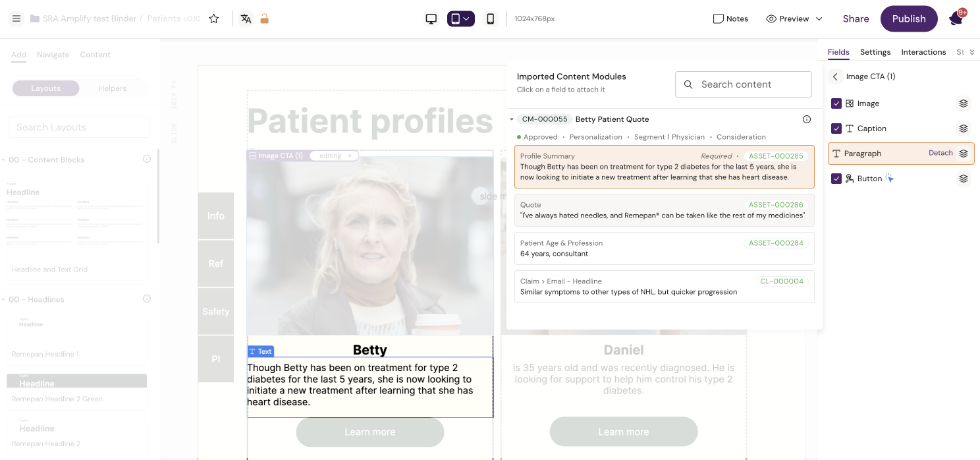The image size is (980, 460).
Task: Uncheck the Image field checkbox
Action: click(836, 103)
